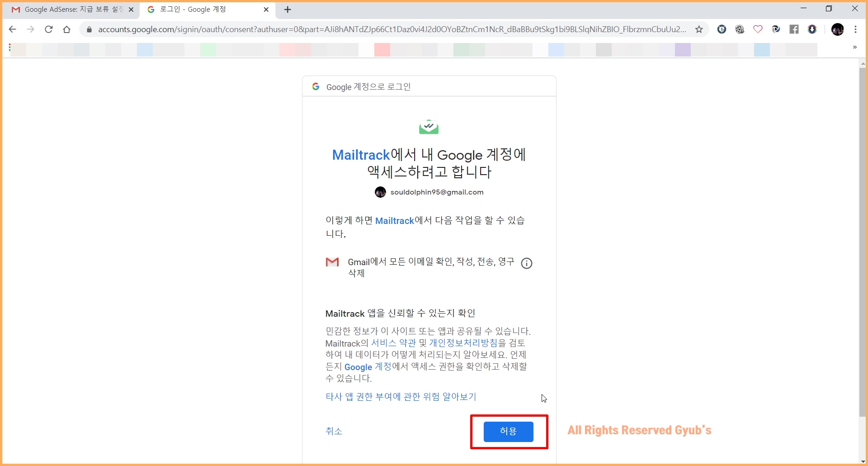This screenshot has width=868, height=466.
Task: Click the 허용 allow button
Action: pos(509,432)
